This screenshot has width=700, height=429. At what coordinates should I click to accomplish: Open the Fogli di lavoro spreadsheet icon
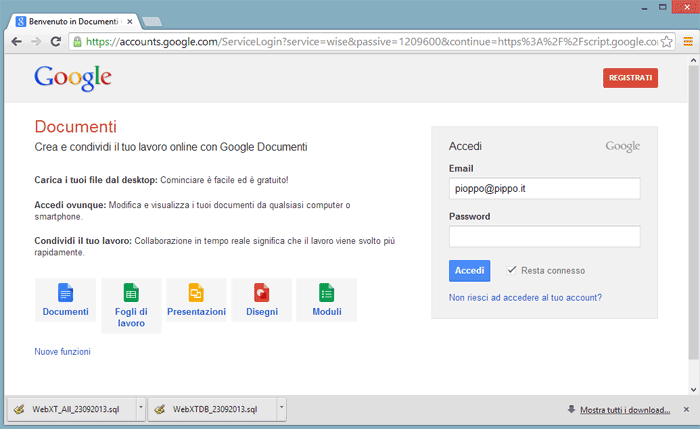tap(131, 293)
